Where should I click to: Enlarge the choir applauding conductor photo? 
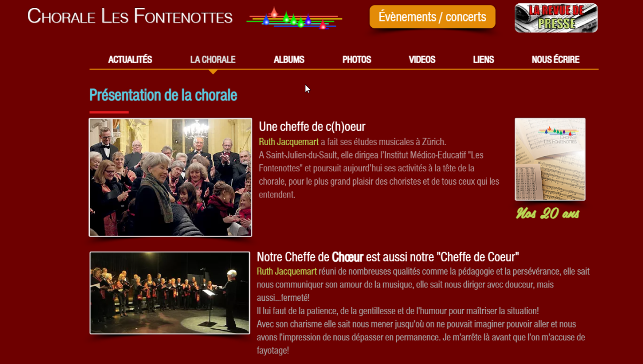(170, 177)
